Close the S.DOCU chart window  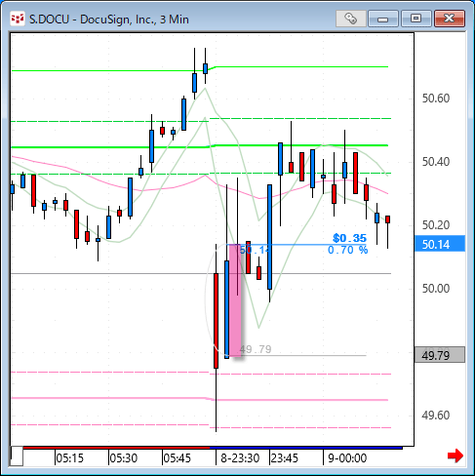tap(450, 19)
